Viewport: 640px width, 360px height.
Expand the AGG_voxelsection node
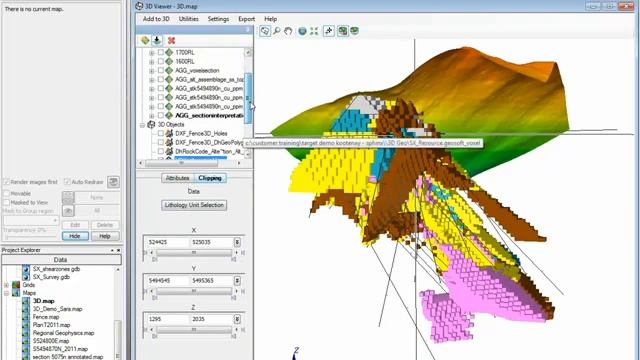152,71
